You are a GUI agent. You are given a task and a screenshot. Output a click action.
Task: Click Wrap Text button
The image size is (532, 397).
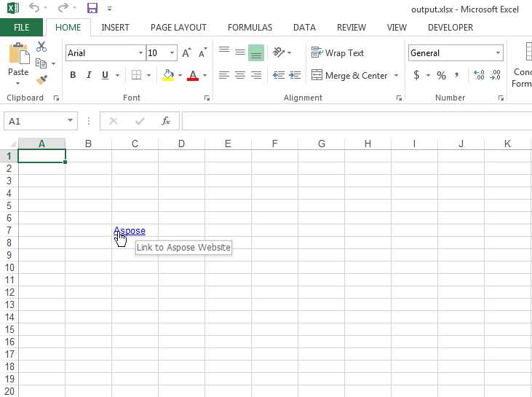(338, 53)
